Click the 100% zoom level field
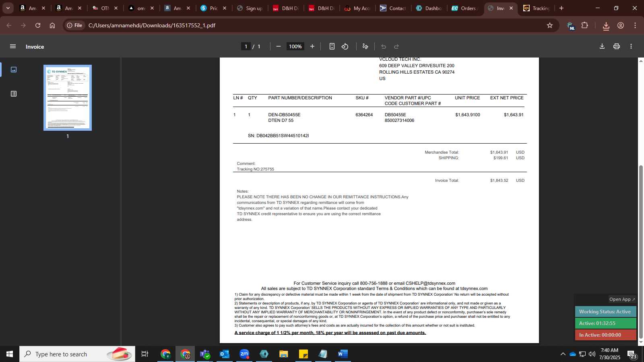644x362 pixels. 295,47
